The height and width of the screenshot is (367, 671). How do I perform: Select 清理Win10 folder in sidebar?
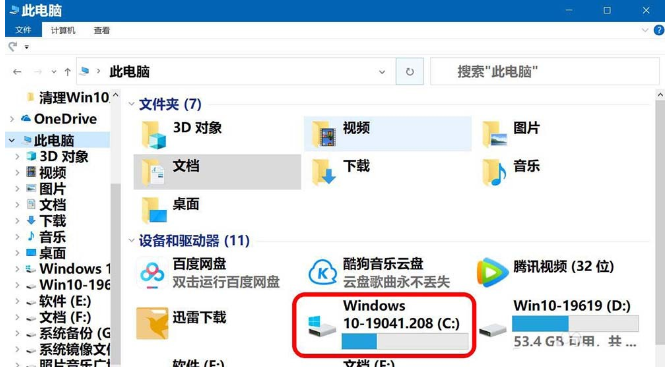(74, 98)
